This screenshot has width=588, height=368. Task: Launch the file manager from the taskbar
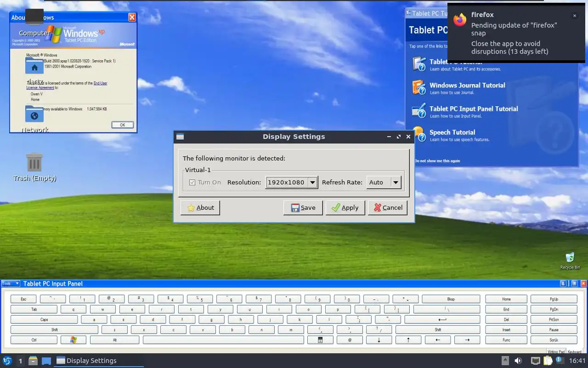33,361
